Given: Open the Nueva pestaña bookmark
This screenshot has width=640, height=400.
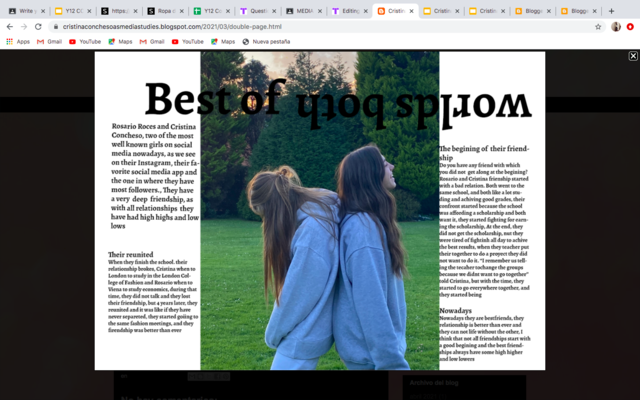Looking at the screenshot, I should [266, 42].
